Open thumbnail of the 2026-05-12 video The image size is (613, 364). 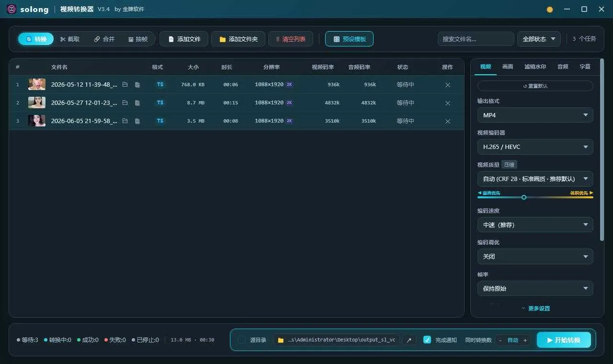tap(37, 84)
